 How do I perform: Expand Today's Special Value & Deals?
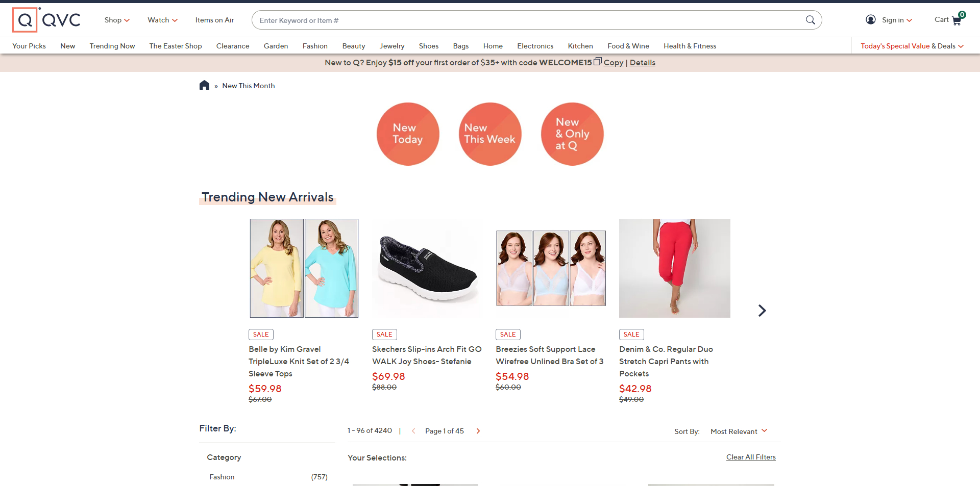911,46
